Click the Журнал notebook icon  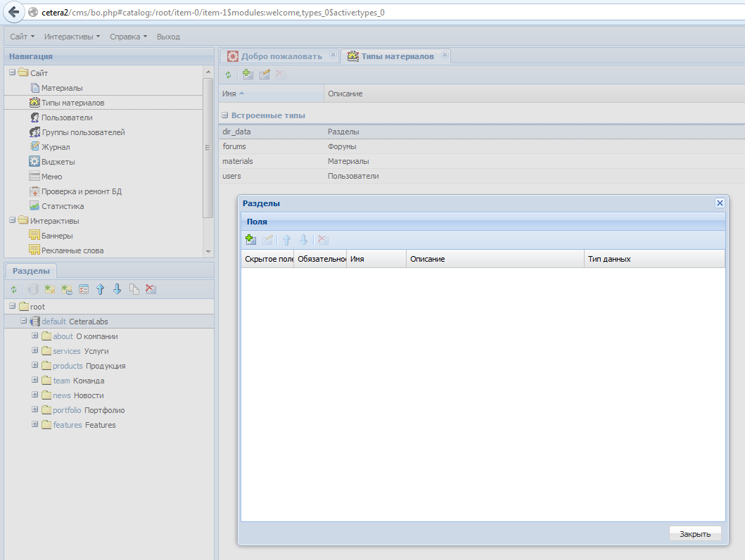(x=34, y=147)
